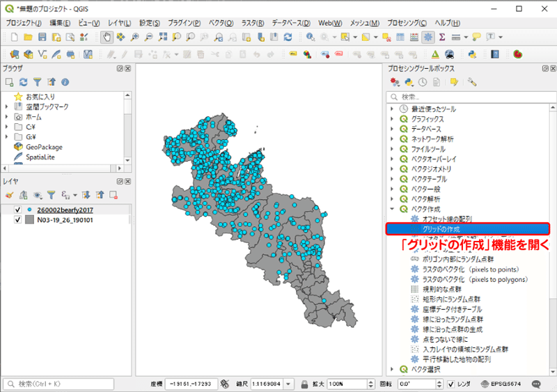Open the グリッドの作成 tool
The width and height of the screenshot is (557, 392).
pos(467,229)
